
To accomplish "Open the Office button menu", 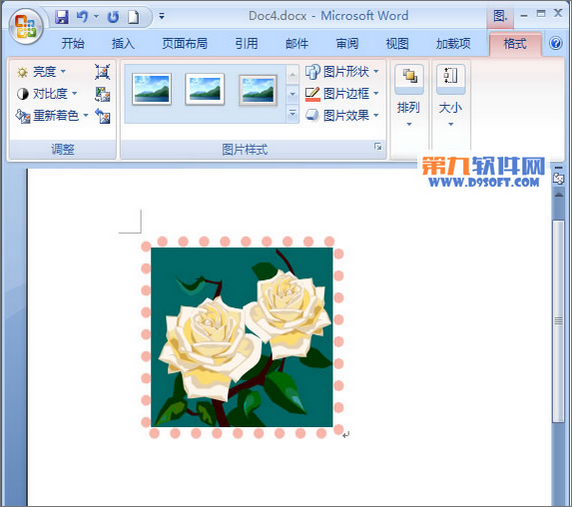I will [x=26, y=26].
